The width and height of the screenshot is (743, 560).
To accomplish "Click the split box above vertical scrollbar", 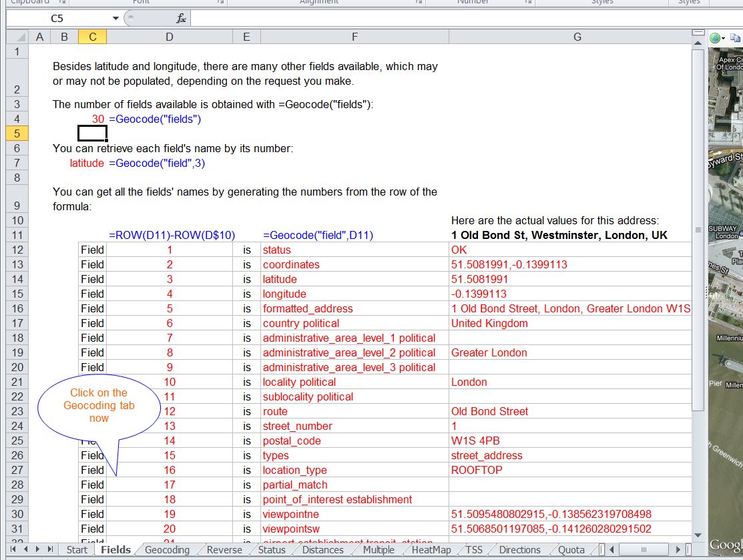I will pos(698,31).
